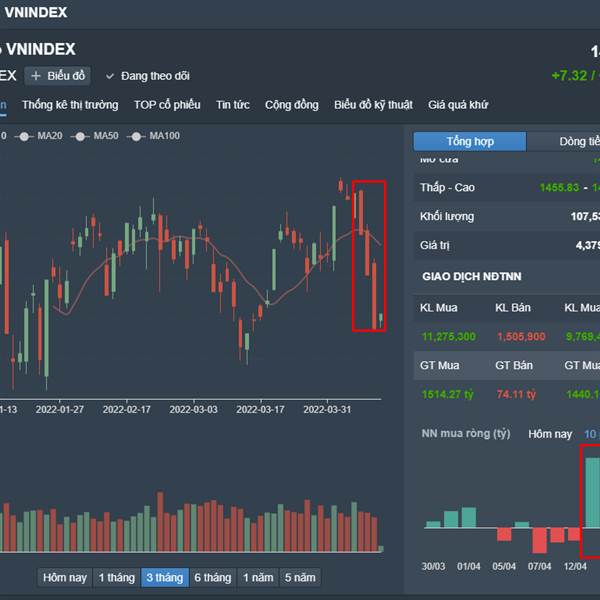Click the KL Bán value 1,505,900
600x600 pixels.
tap(521, 336)
